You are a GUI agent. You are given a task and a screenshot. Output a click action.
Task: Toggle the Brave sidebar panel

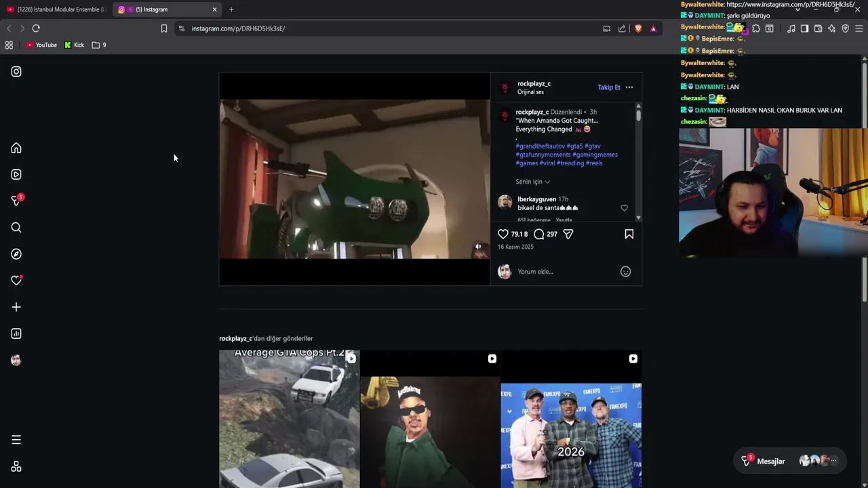(x=804, y=28)
